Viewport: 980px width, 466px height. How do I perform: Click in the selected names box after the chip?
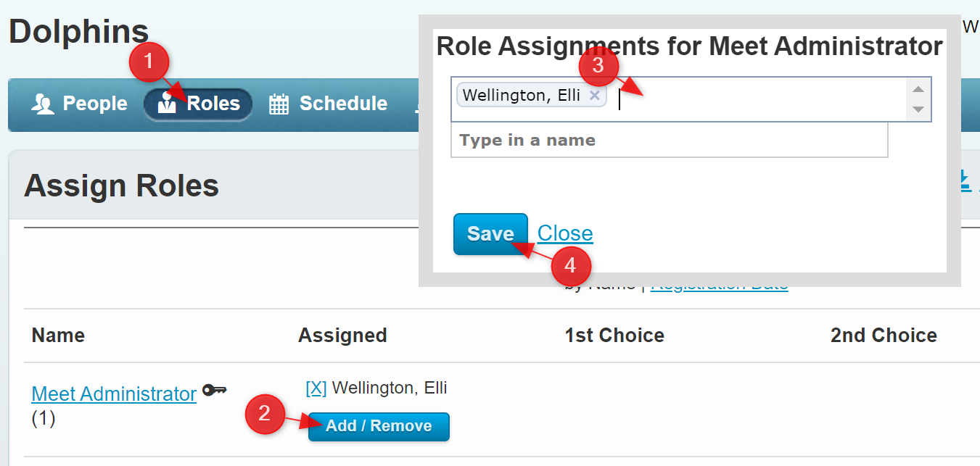(754, 99)
